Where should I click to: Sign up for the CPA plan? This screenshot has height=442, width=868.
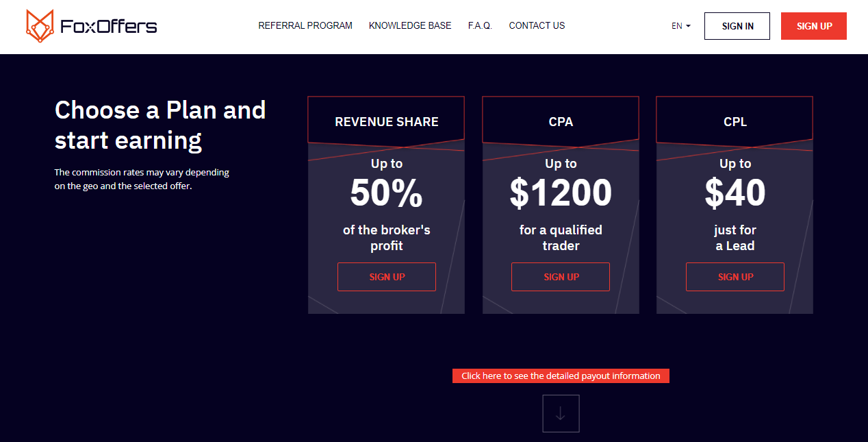(561, 277)
